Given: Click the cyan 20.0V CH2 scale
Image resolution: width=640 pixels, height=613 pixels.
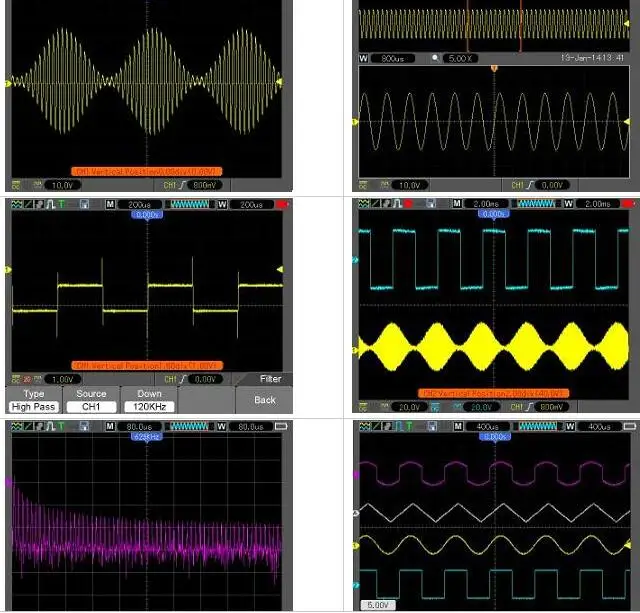Looking at the screenshot, I should point(482,407).
